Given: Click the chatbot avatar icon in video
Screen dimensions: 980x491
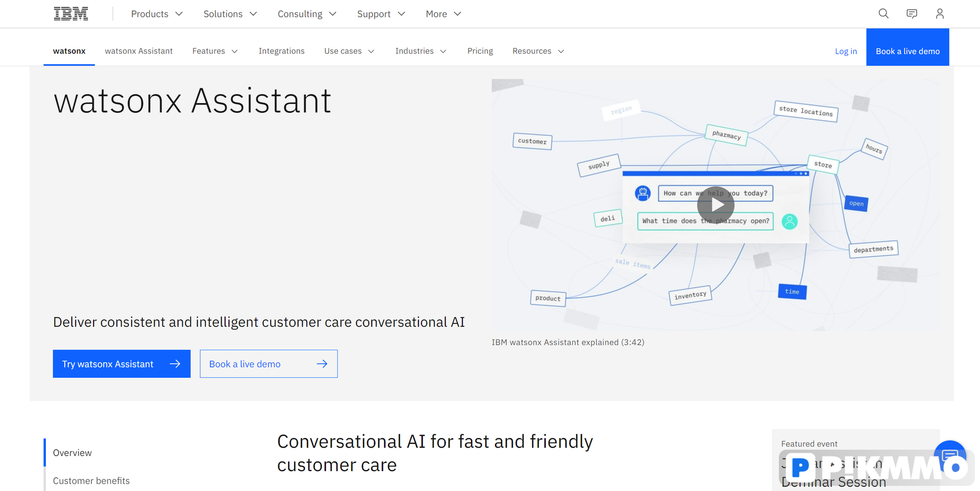Looking at the screenshot, I should click(x=643, y=193).
